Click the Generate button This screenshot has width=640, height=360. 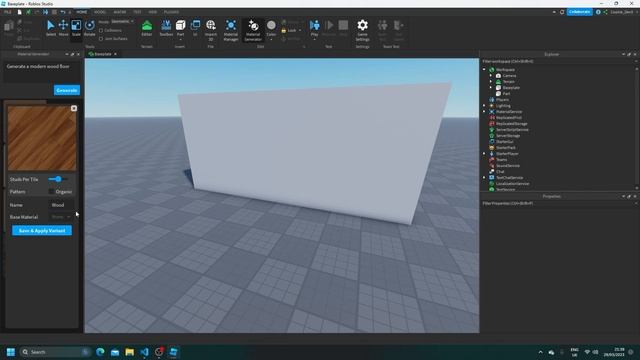click(67, 90)
